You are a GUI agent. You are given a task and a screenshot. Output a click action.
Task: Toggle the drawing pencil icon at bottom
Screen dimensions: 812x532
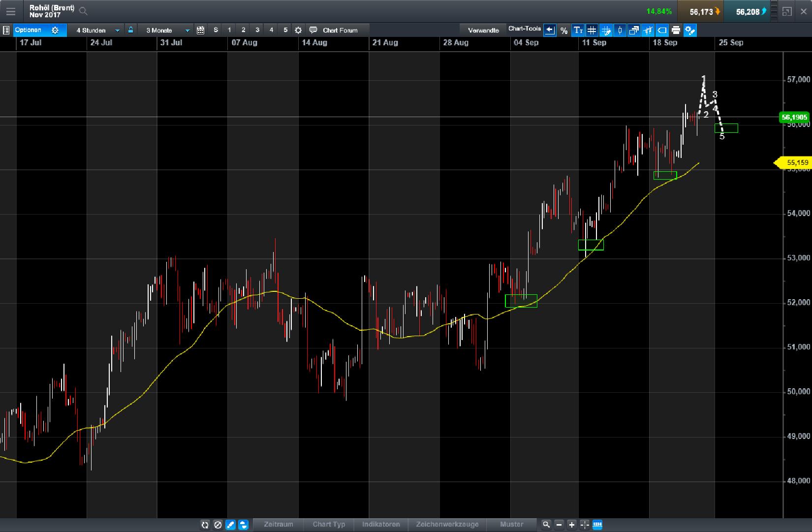(x=230, y=525)
